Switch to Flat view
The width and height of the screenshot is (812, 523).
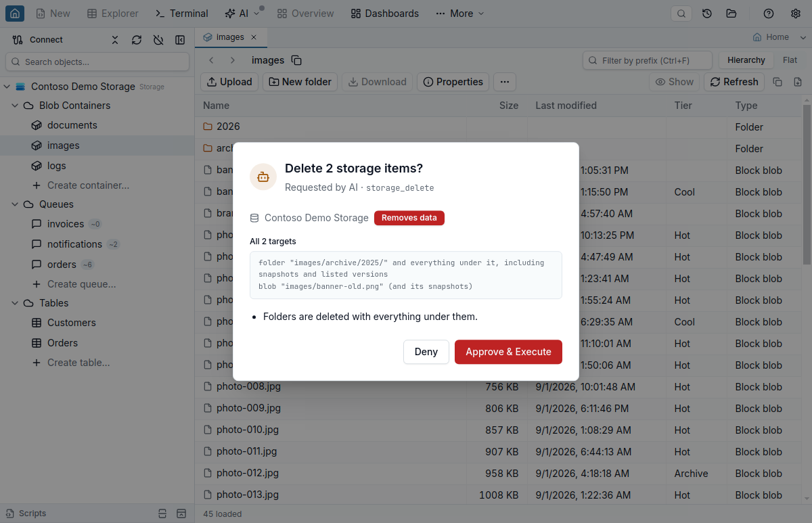point(790,60)
